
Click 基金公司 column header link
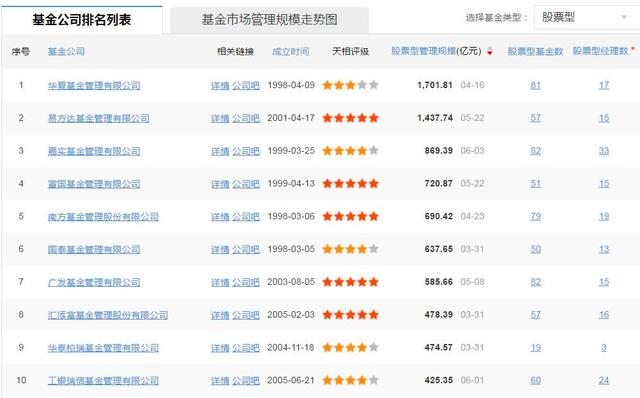(66, 51)
